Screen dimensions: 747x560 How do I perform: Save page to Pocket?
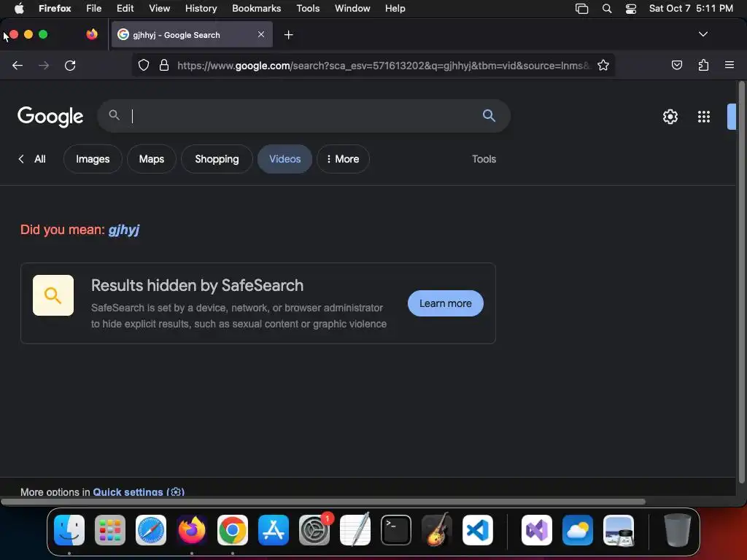[x=676, y=65]
